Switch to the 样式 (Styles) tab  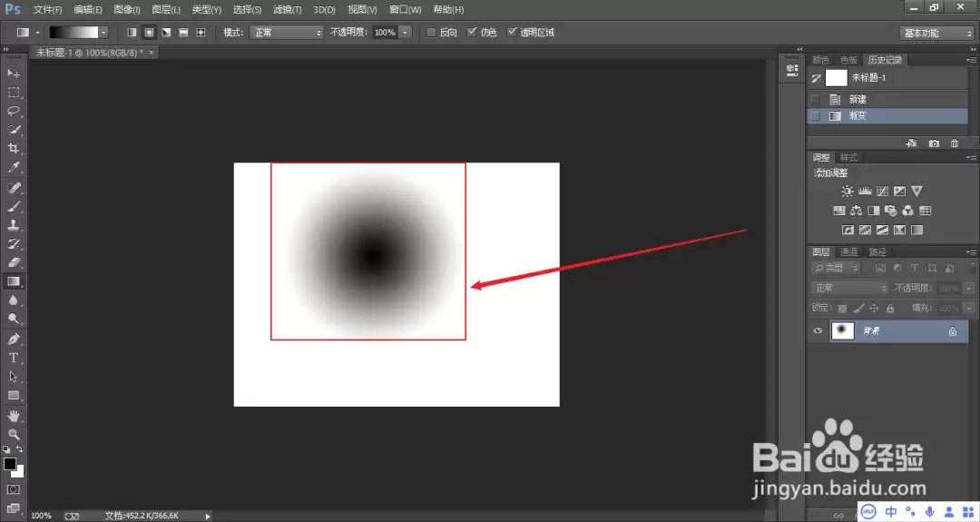pyautogui.click(x=848, y=158)
